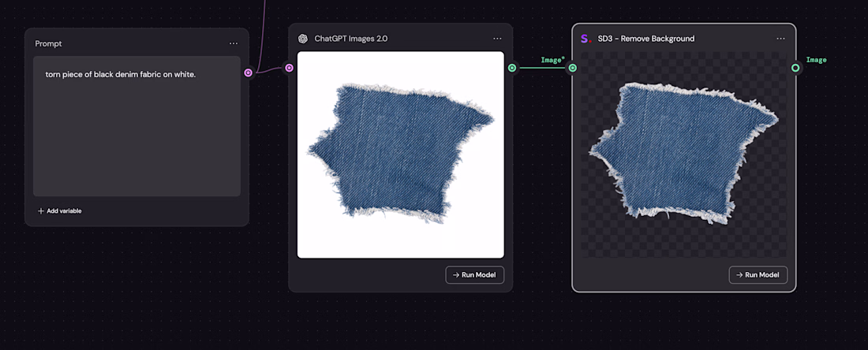Select the ChatGPT Images 2.0 title text

click(x=351, y=39)
